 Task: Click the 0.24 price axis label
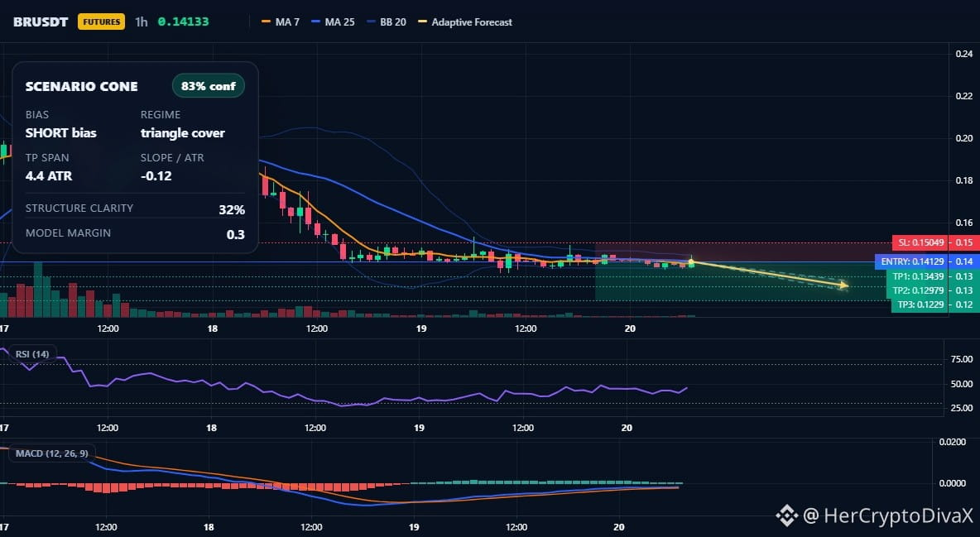963,54
